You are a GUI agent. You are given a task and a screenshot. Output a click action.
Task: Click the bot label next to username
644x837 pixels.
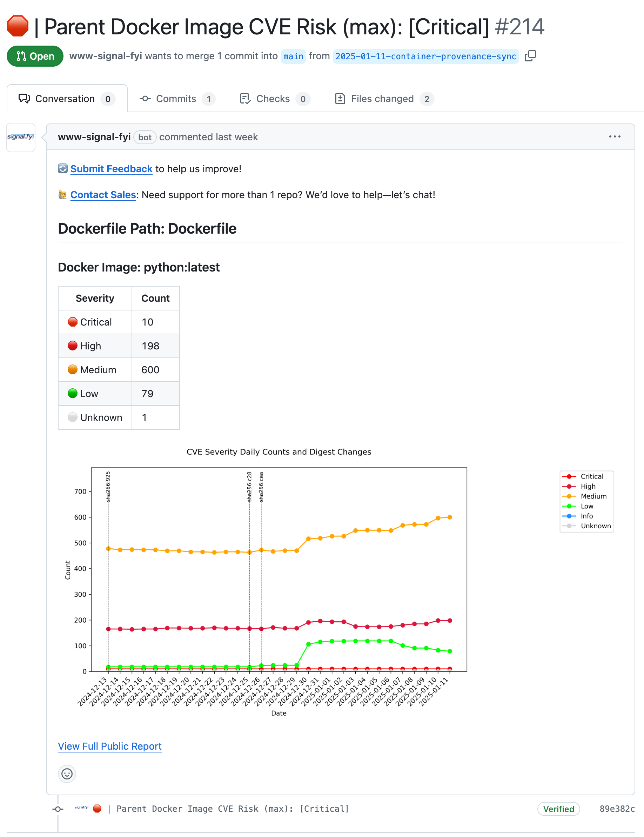[x=145, y=137]
